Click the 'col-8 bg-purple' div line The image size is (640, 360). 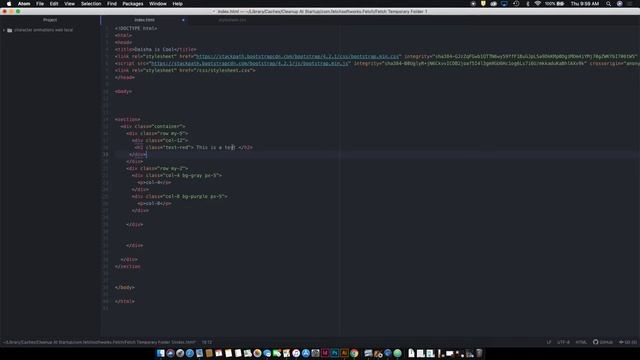click(179, 196)
